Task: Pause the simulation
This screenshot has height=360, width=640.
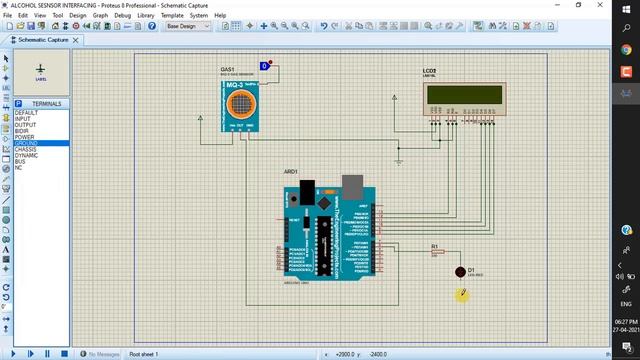Action: click(47, 354)
